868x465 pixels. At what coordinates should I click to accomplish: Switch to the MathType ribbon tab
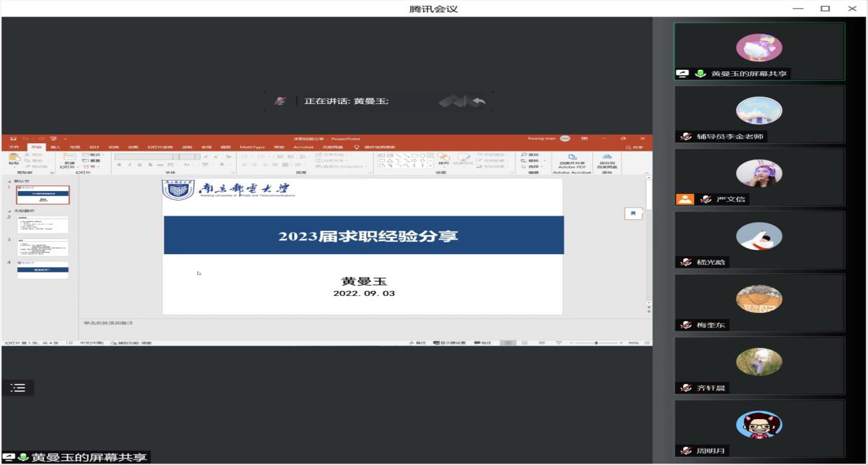point(252,147)
